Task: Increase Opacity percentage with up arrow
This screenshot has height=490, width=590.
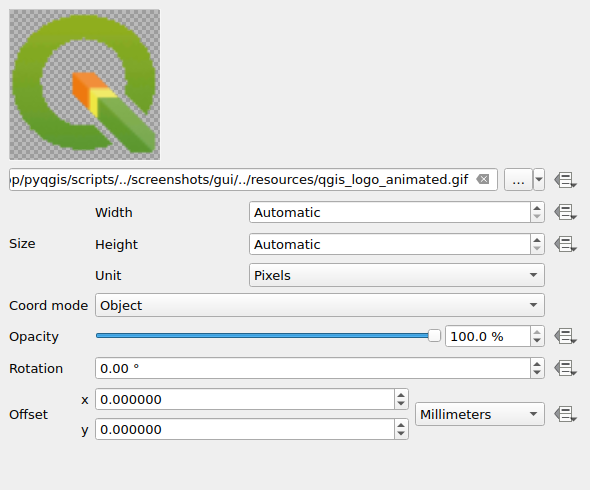Action: pyautogui.click(x=537, y=332)
